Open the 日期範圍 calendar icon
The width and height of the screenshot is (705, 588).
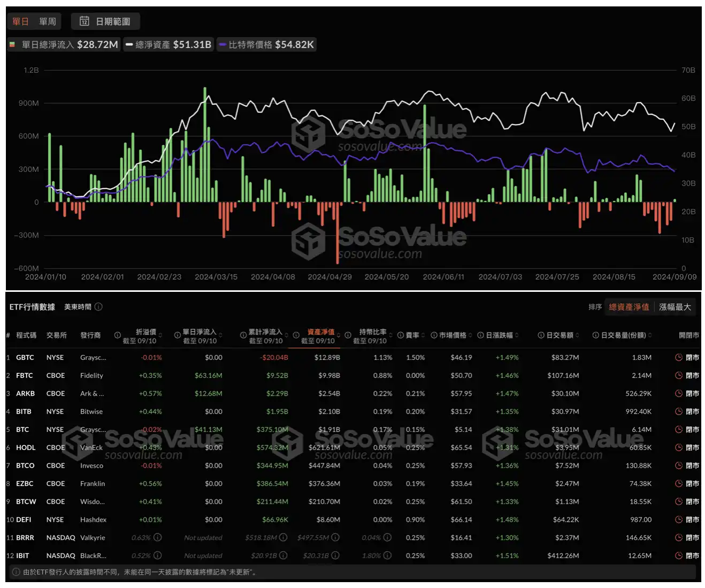(85, 21)
